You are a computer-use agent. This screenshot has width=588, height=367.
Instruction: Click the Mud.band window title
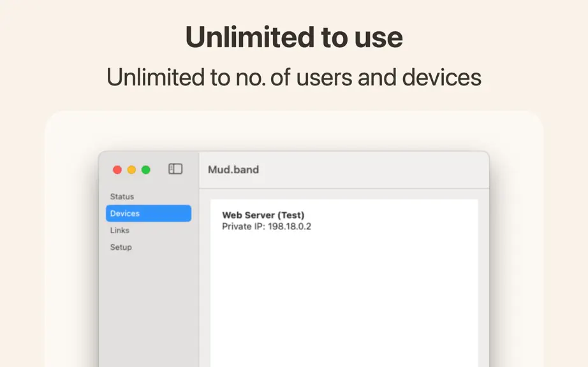233,169
